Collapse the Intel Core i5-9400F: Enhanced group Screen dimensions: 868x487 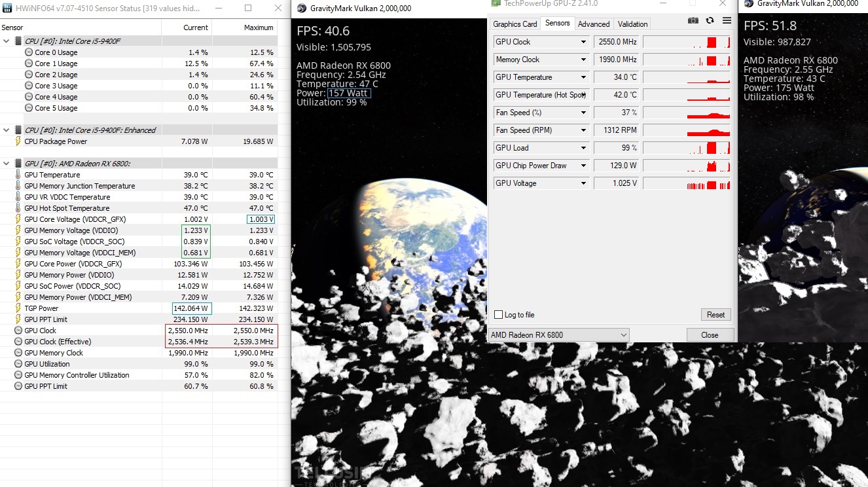[7, 130]
